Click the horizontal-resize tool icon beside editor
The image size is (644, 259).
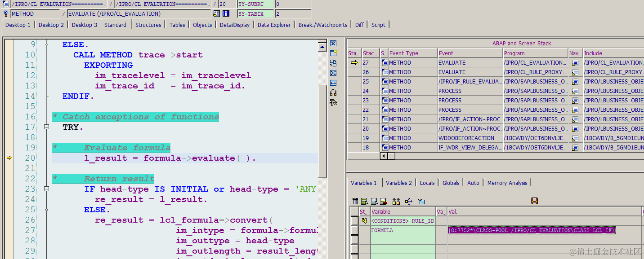pyautogui.click(x=333, y=83)
